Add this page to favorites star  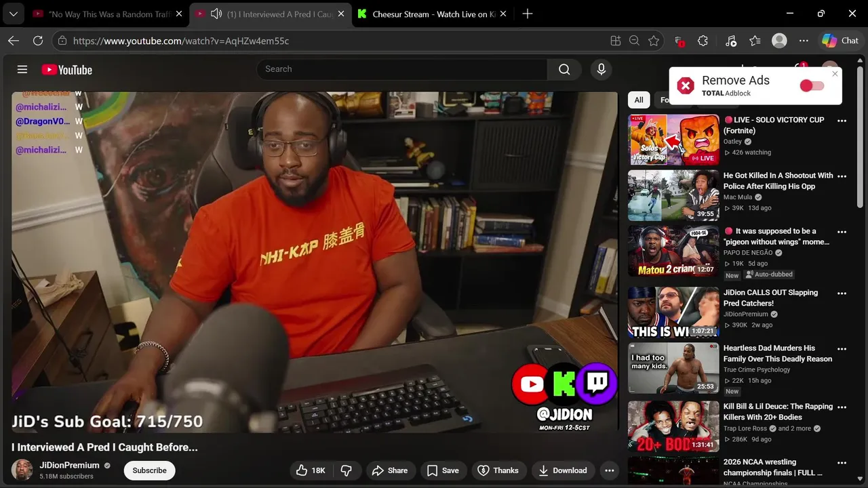654,41
